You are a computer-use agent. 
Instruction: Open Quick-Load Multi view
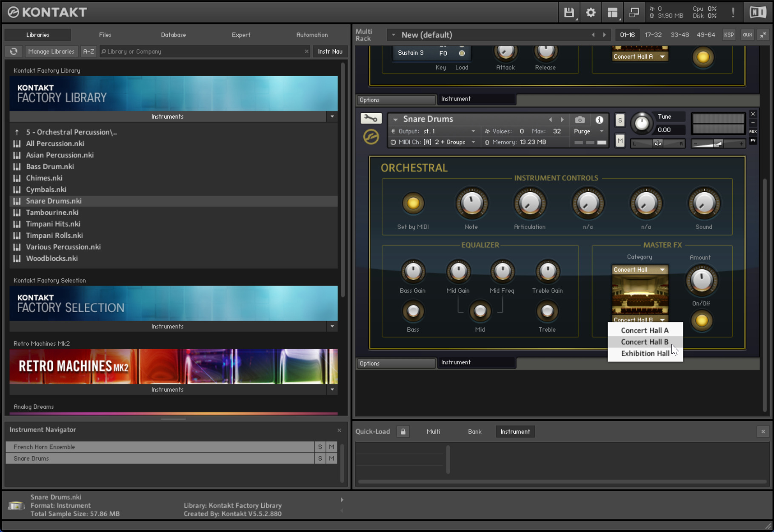(x=433, y=432)
